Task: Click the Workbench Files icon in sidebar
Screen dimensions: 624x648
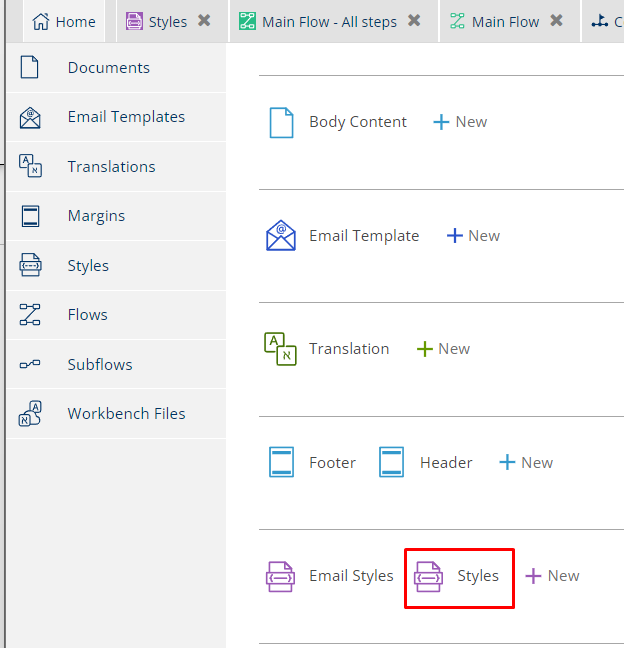Action: point(30,414)
